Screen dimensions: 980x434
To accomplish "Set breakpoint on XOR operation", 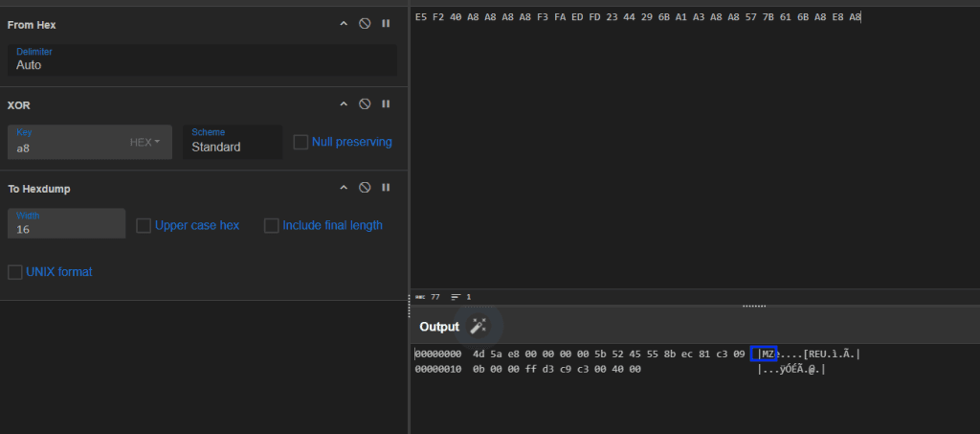I will [386, 104].
